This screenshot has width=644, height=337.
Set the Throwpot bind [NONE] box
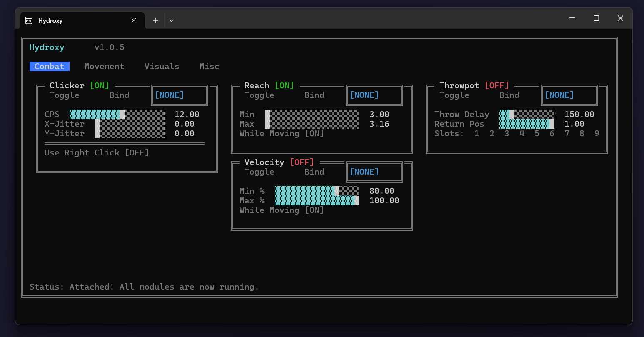coord(569,95)
